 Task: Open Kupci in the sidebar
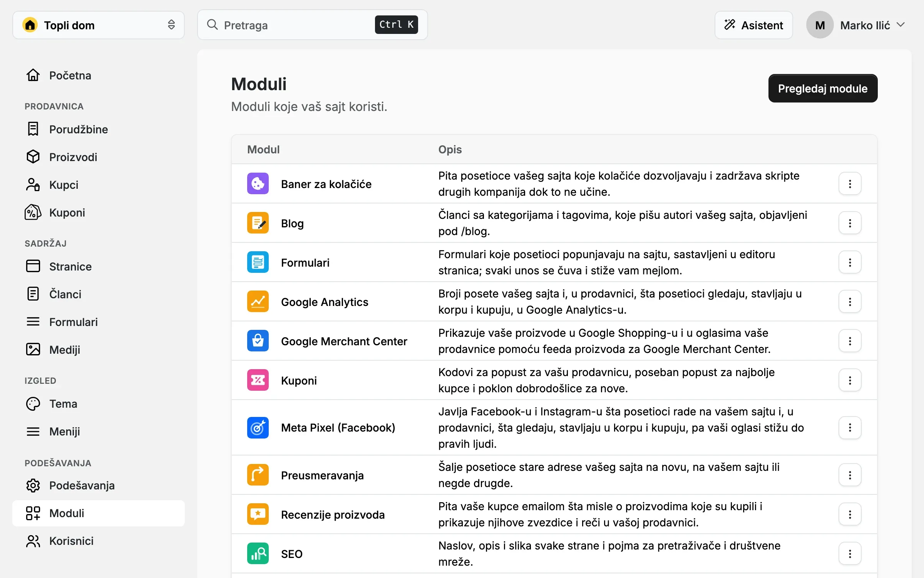point(99,185)
